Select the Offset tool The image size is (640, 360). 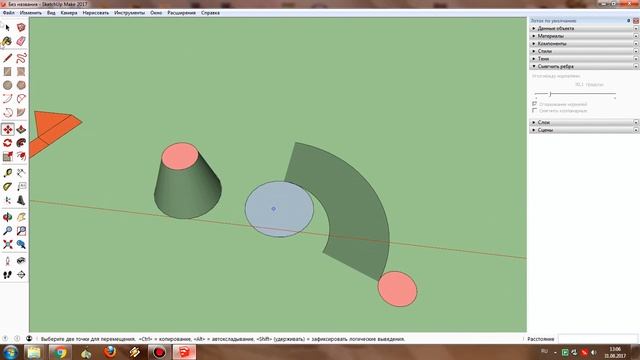click(x=21, y=156)
